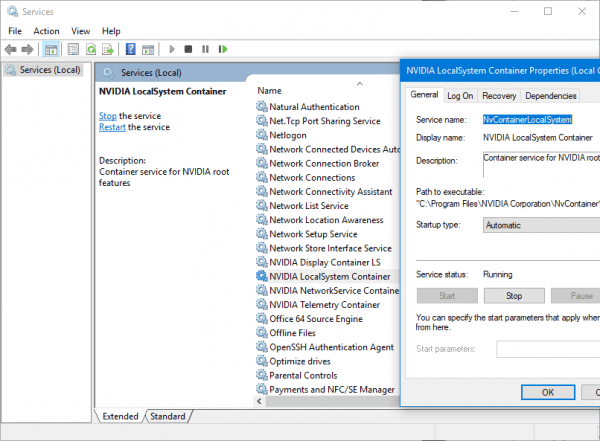Viewport: 600px width, 441px height.
Task: Switch to the Standard view tab
Action: point(168,416)
